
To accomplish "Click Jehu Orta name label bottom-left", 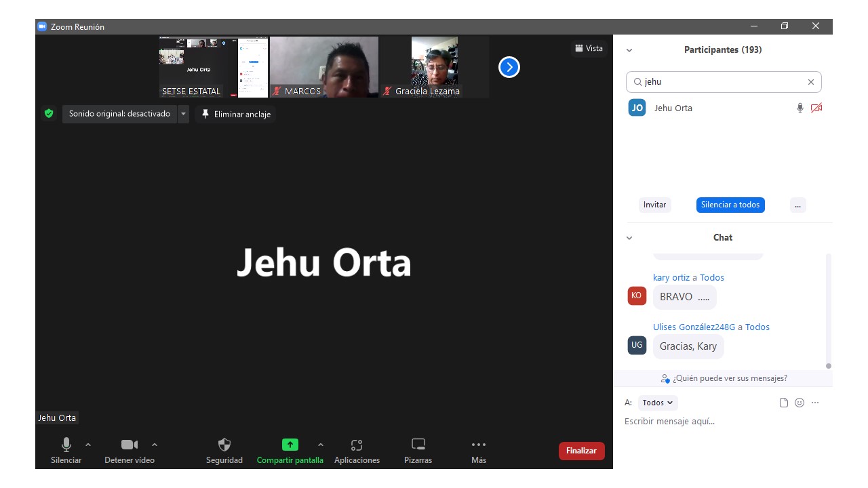I will 57,418.
